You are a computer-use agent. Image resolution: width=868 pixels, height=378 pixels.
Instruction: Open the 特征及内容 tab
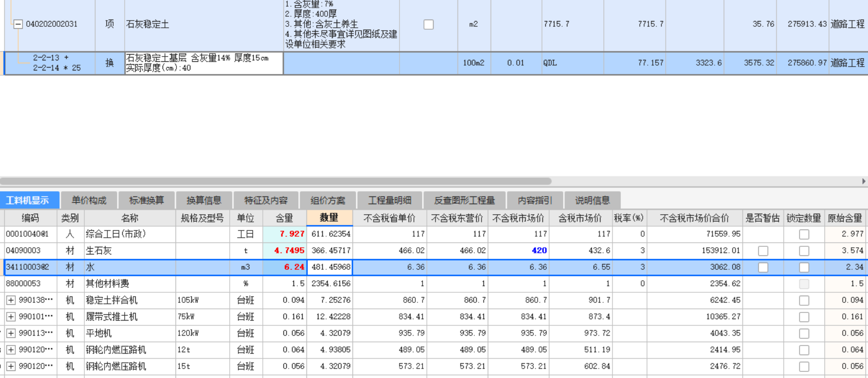266,200
